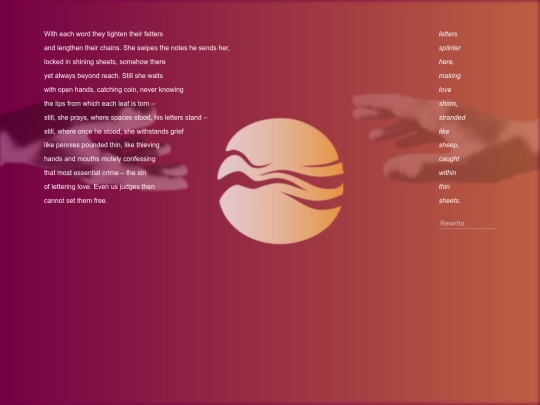Click the italic word "shorn,"
Viewport: 540px width, 405px height.
click(x=448, y=104)
